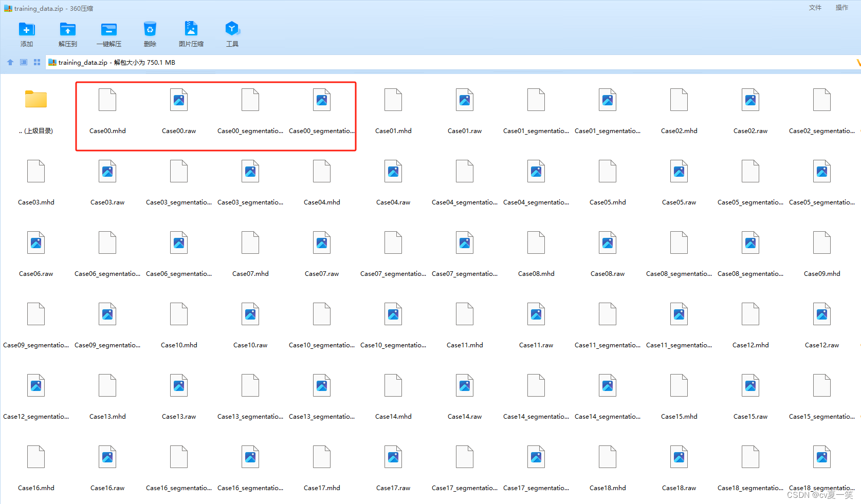Select the Case13.raw file icon
Viewport: 861px width, 504px height.
pos(179,385)
